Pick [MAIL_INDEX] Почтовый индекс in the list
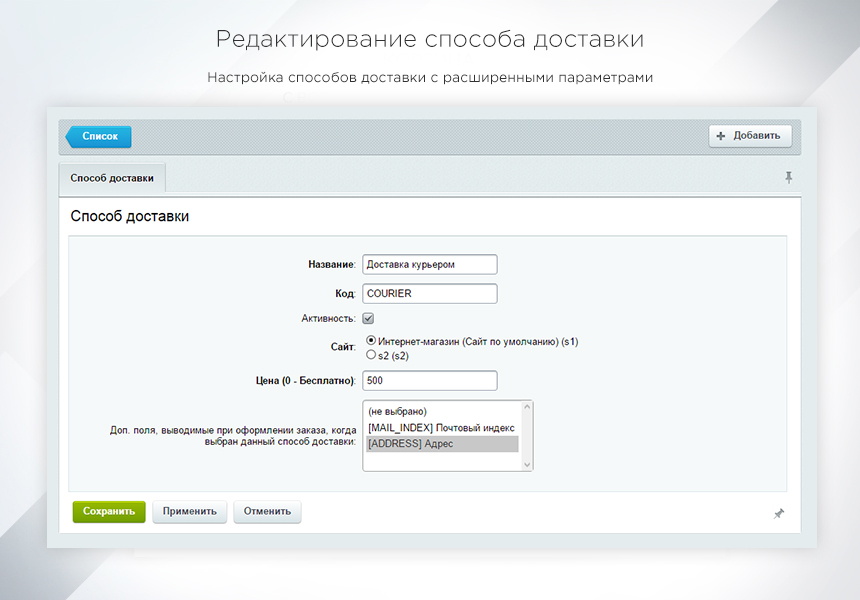 (x=442, y=427)
